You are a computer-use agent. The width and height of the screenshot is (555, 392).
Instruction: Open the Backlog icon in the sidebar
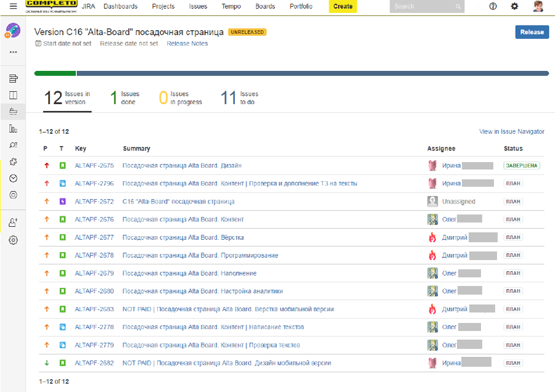[x=13, y=79]
